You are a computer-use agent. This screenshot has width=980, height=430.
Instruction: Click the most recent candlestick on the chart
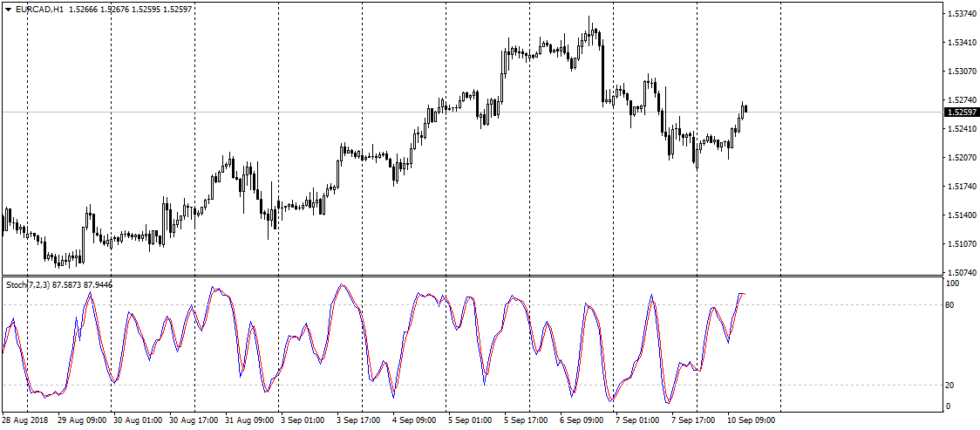click(746, 109)
